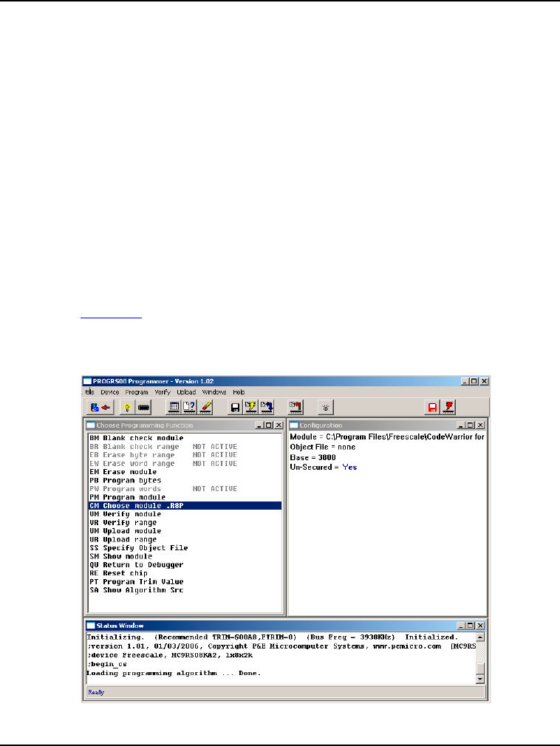Close the Status Window panel
Viewport: 560px width, 746px height.
click(x=480, y=626)
